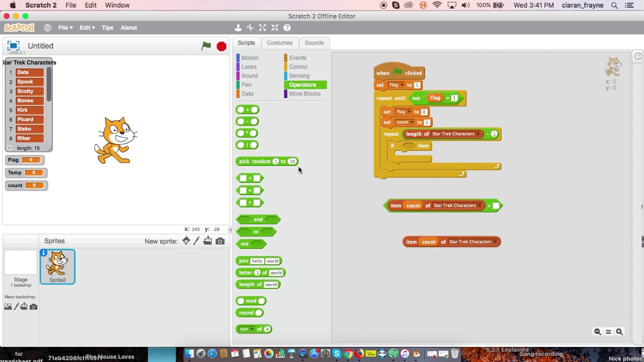Click the empty value field of greater-than block
The height and width of the screenshot is (362, 644).
coord(496,206)
